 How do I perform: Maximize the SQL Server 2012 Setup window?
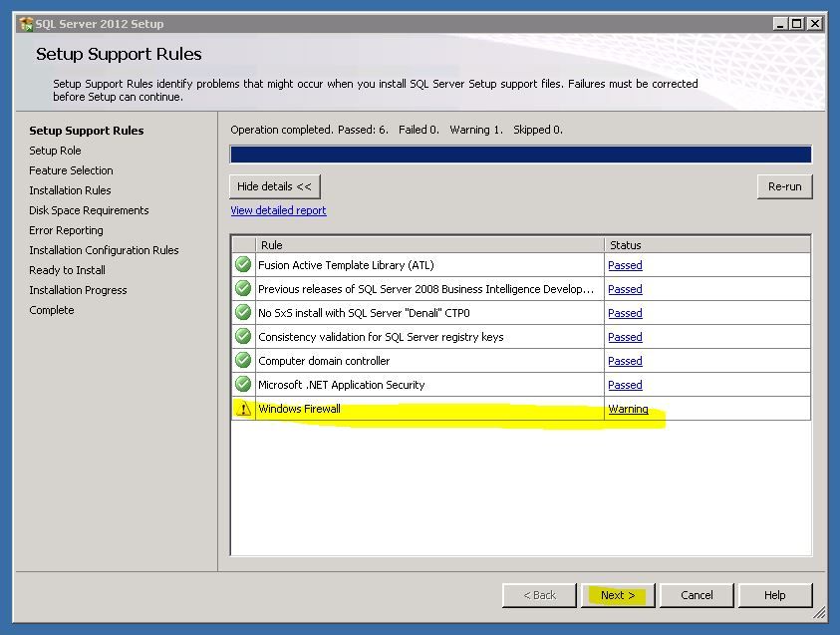click(797, 24)
